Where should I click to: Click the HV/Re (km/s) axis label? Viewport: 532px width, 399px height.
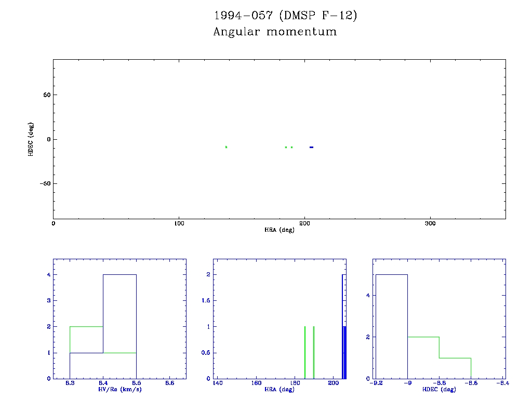pyautogui.click(x=119, y=389)
